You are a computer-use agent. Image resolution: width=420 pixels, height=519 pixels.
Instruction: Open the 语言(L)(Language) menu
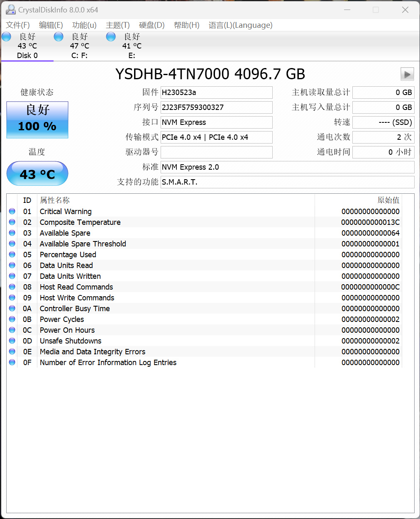tap(240, 25)
